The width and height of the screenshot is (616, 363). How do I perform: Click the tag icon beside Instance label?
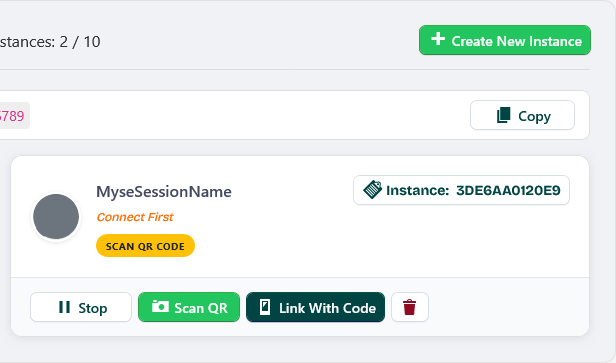[x=372, y=190]
